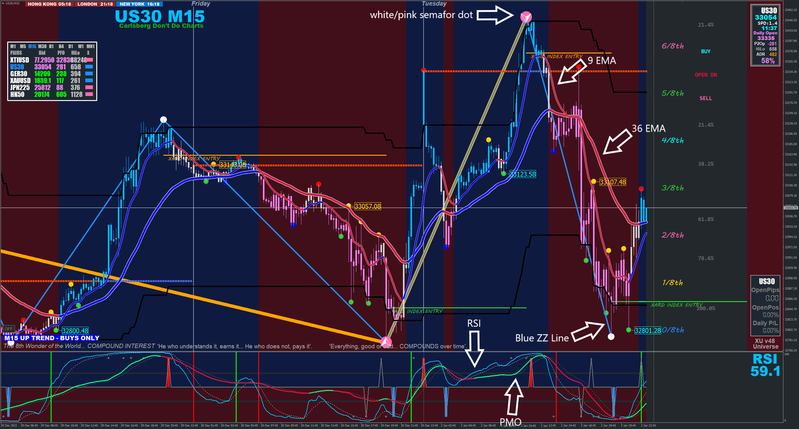799x429 pixels.
Task: Click the blue trend swatch for US30
Action: (x=89, y=67)
